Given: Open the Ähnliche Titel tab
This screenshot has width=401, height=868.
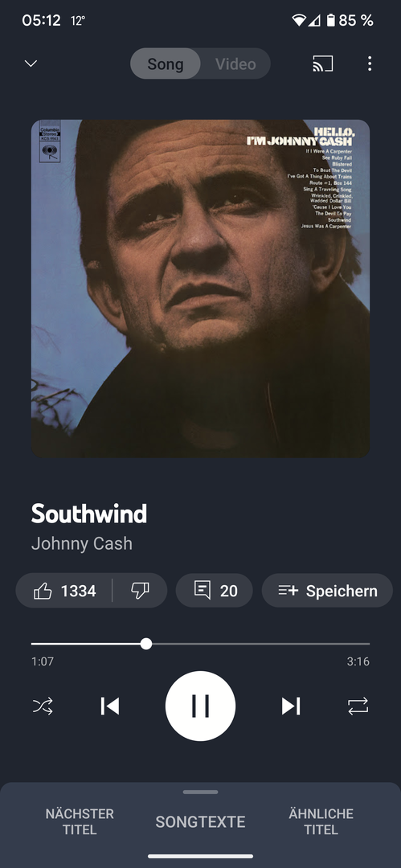Looking at the screenshot, I should point(321,821).
